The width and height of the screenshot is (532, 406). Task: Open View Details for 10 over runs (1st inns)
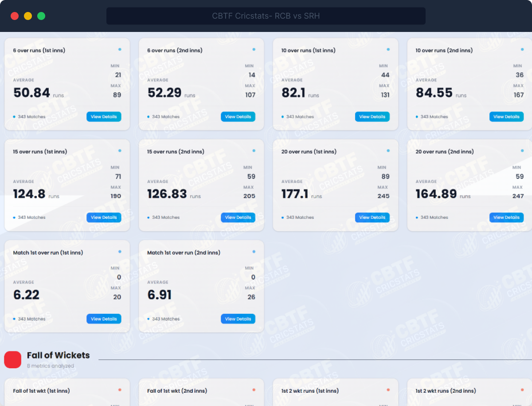[372, 117]
